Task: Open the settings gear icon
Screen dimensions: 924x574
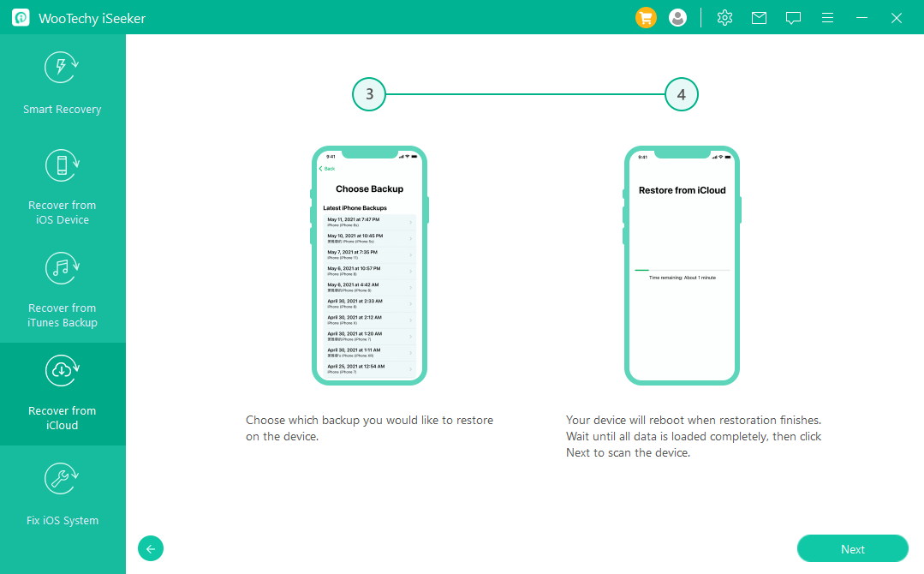Action: tap(724, 17)
